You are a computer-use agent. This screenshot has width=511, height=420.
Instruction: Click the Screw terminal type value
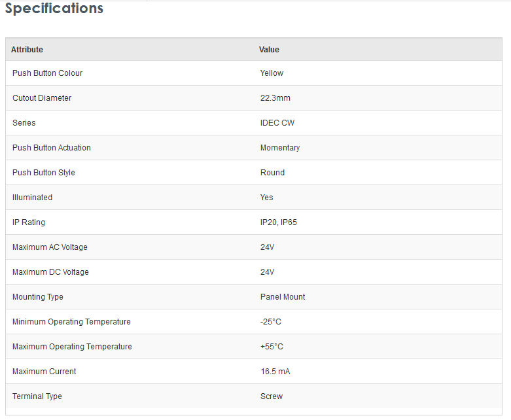[x=272, y=396]
